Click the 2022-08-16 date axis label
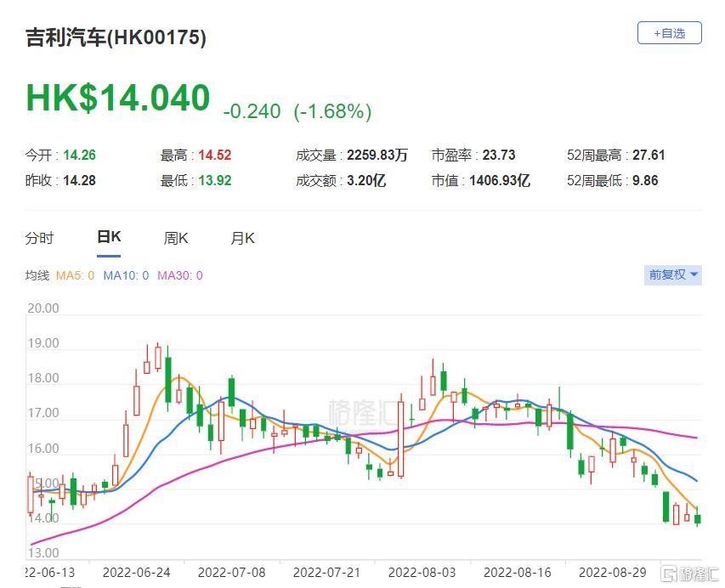725x588 pixels. coord(518,573)
